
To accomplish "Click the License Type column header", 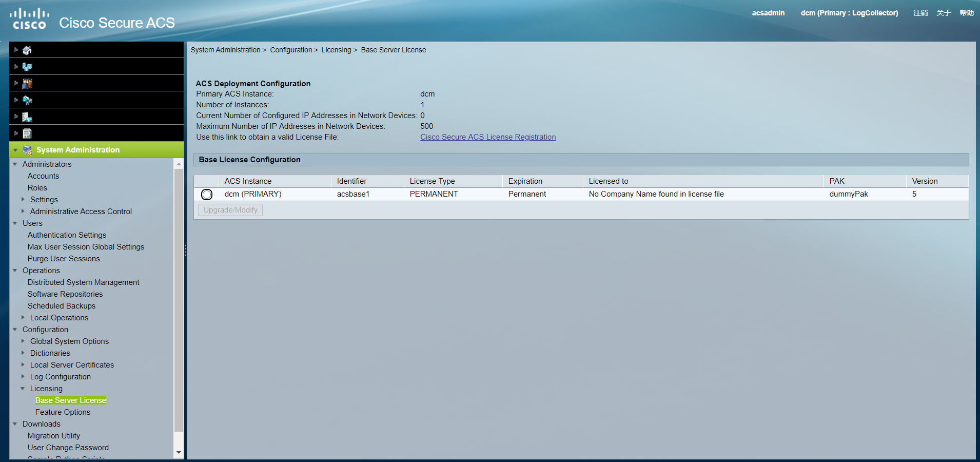I will click(x=453, y=181).
